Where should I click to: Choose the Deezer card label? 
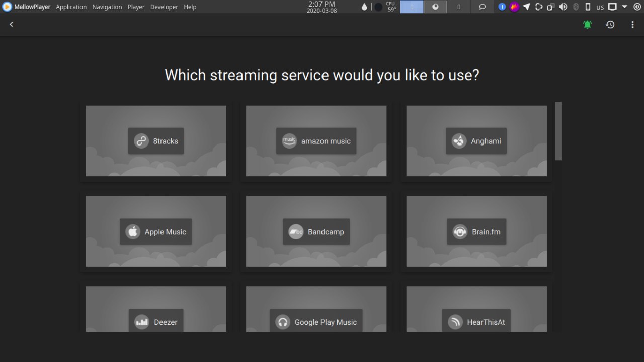166,322
